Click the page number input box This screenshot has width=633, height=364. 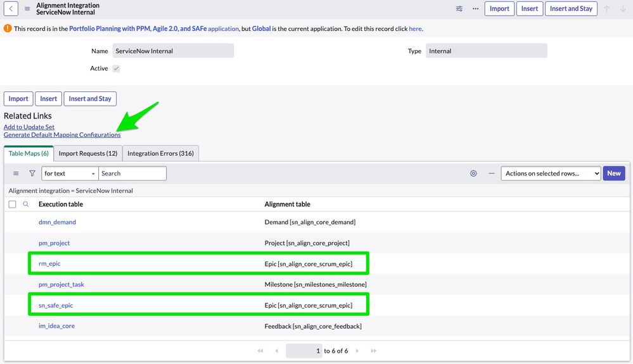coord(304,351)
